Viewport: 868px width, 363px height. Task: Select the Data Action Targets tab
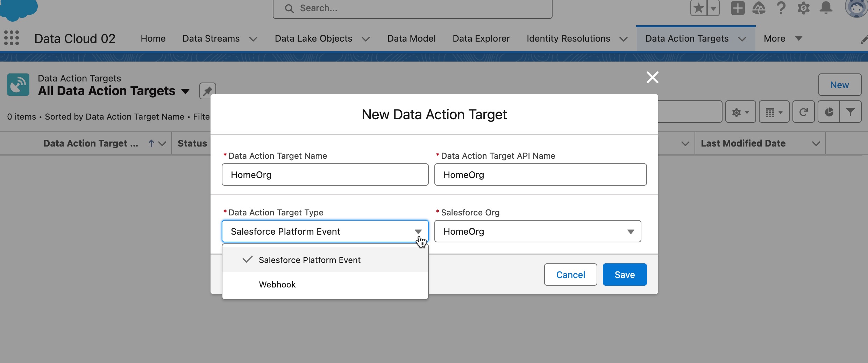687,38
